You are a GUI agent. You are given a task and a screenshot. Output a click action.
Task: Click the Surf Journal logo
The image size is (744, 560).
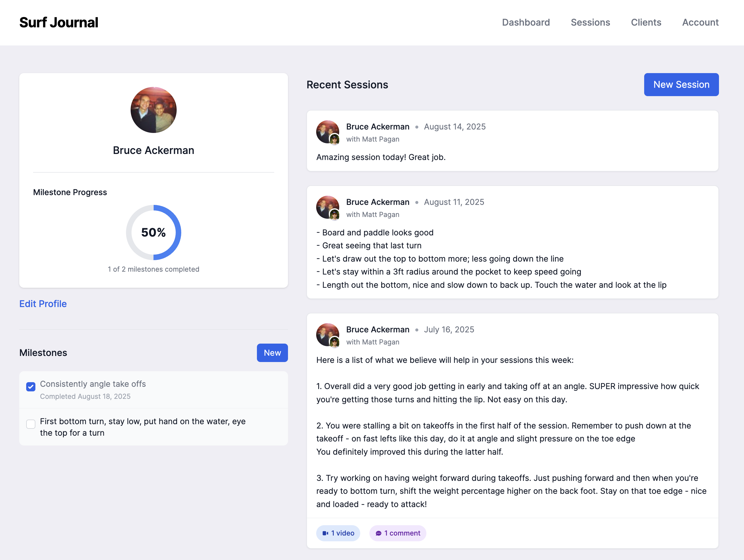58,22
